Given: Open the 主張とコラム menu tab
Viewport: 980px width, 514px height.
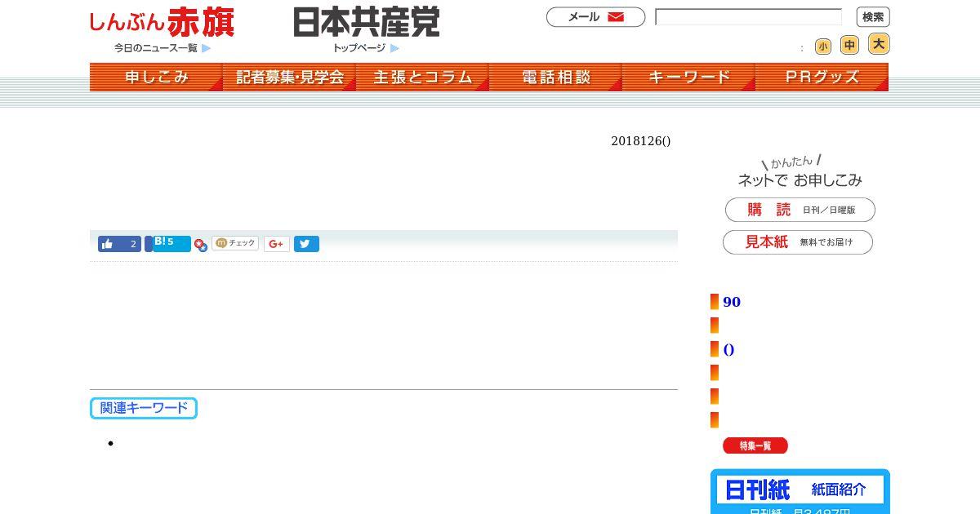Looking at the screenshot, I should click(422, 77).
